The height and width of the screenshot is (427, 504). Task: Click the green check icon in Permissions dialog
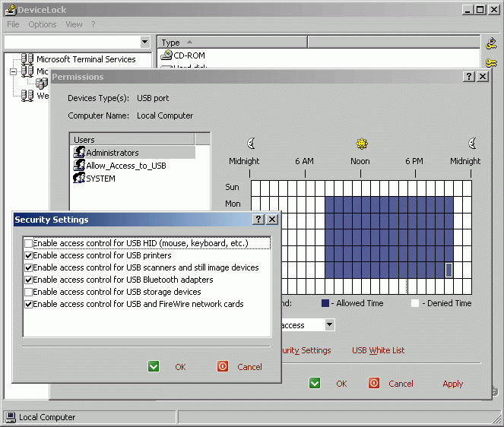coord(315,383)
